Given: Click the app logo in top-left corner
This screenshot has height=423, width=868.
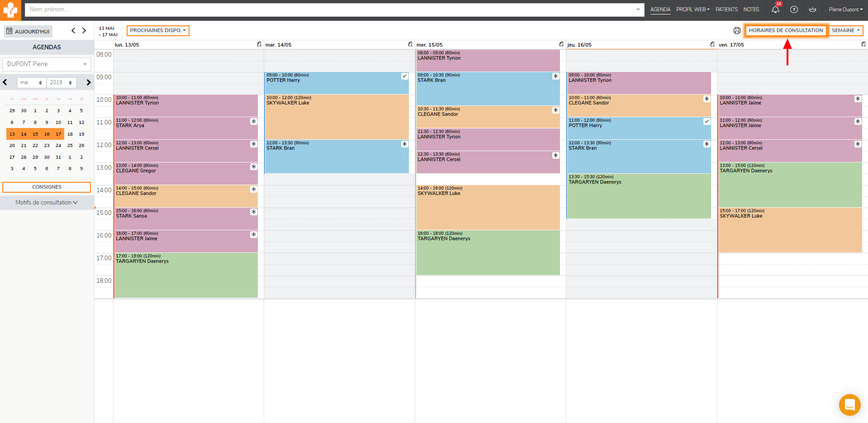Looking at the screenshot, I should point(10,10).
